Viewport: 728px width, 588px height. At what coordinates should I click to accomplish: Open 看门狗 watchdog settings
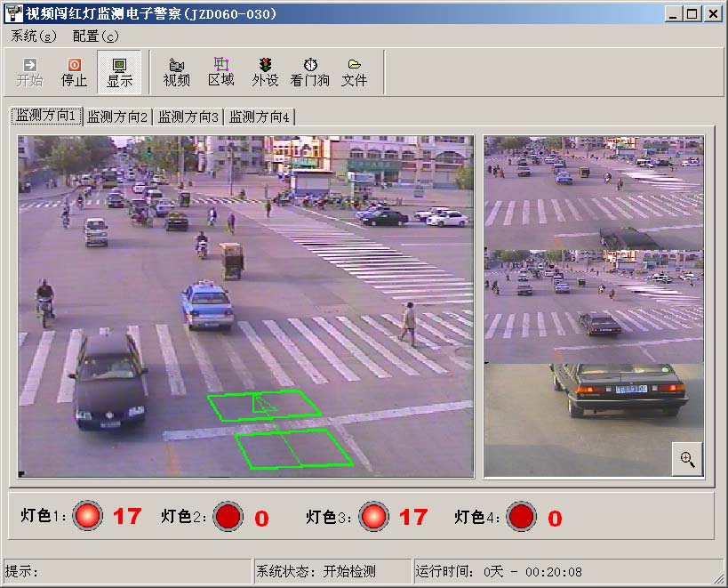coord(309,72)
